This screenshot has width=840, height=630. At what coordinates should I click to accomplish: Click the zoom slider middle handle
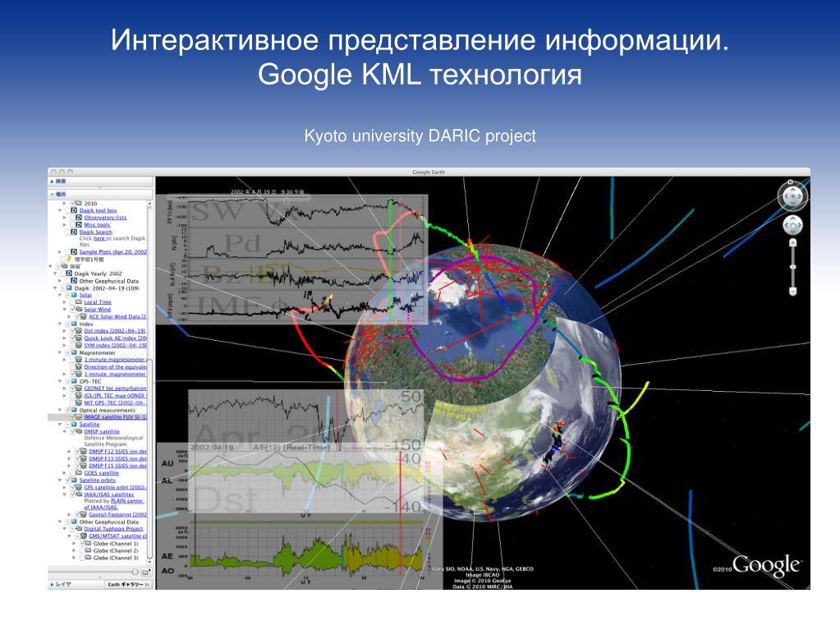(793, 266)
